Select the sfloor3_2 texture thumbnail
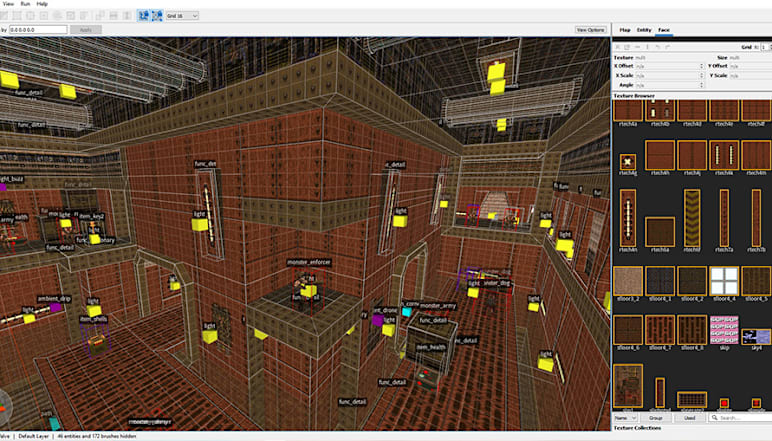This screenshot has height=441, width=772. click(628, 281)
